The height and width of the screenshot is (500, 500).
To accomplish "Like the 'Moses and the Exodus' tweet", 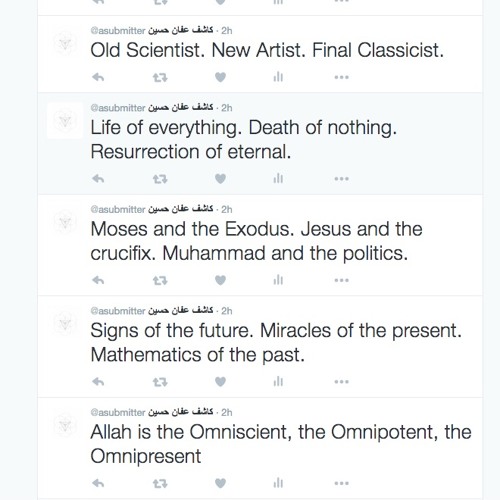I will (220, 280).
